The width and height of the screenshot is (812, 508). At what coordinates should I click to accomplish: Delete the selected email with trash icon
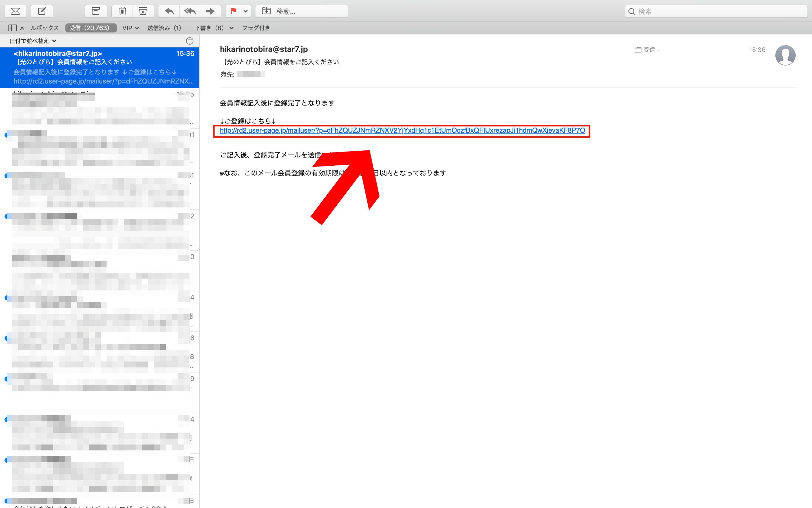122,11
